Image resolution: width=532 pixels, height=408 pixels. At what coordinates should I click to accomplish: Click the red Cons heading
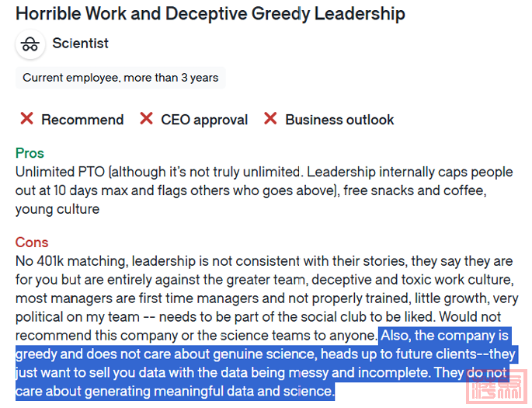(x=32, y=242)
